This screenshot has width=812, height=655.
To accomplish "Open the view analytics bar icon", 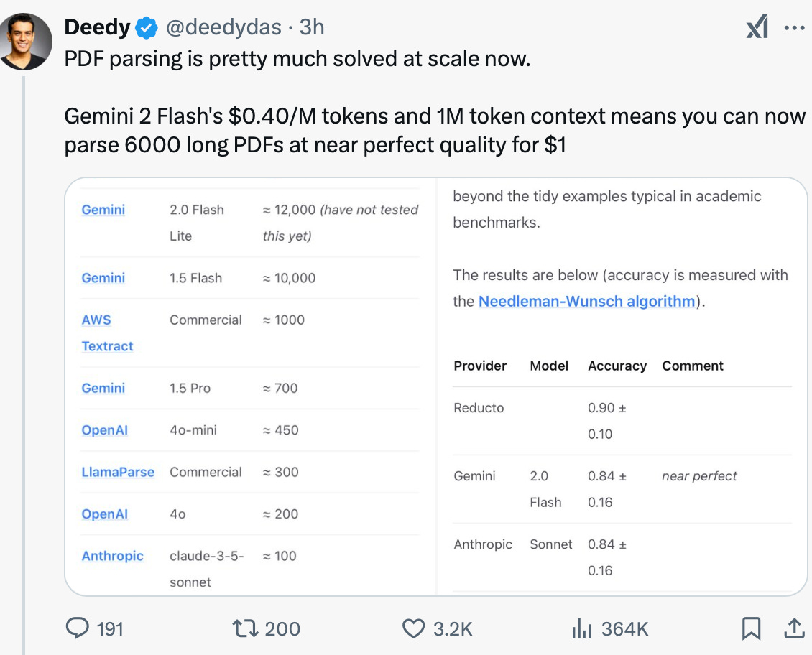I will pos(580,629).
